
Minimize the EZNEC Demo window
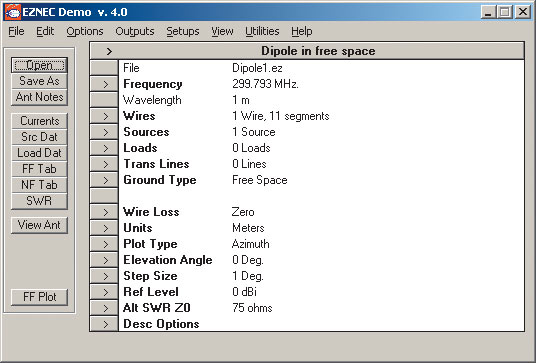pos(488,12)
